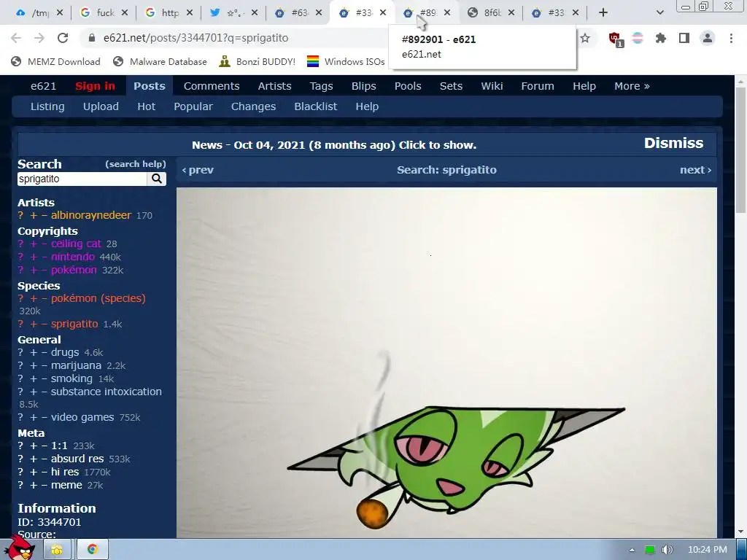Switch to the /tmp tab

(34, 13)
